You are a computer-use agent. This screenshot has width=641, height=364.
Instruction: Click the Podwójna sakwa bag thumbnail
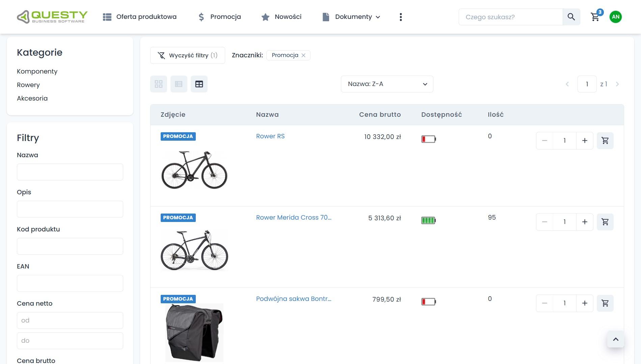194,333
